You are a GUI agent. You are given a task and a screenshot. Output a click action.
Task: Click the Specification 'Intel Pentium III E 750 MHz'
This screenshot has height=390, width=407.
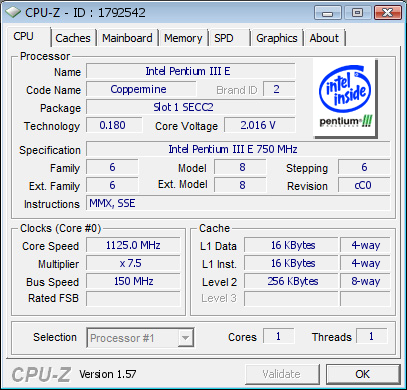point(238,149)
